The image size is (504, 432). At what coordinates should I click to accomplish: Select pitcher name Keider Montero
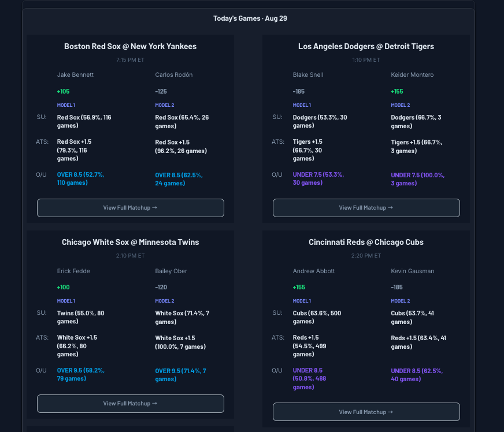point(412,75)
